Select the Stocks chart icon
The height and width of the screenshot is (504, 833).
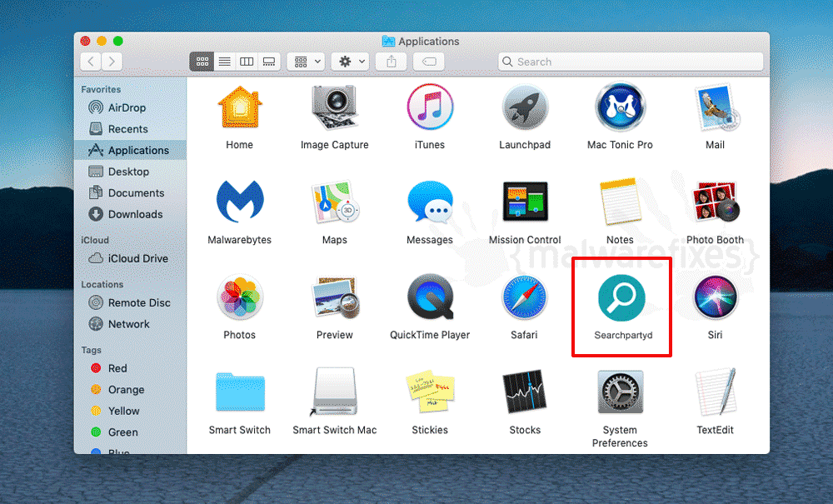(525, 392)
